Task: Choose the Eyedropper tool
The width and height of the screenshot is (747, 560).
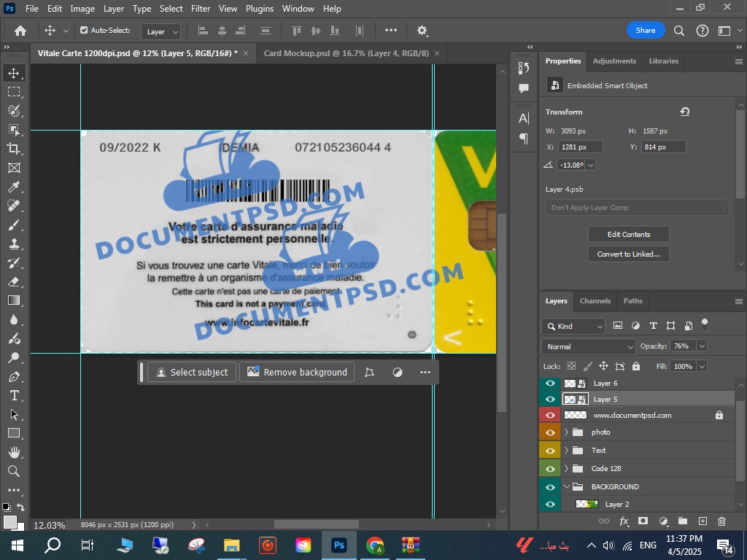Action: [x=14, y=187]
